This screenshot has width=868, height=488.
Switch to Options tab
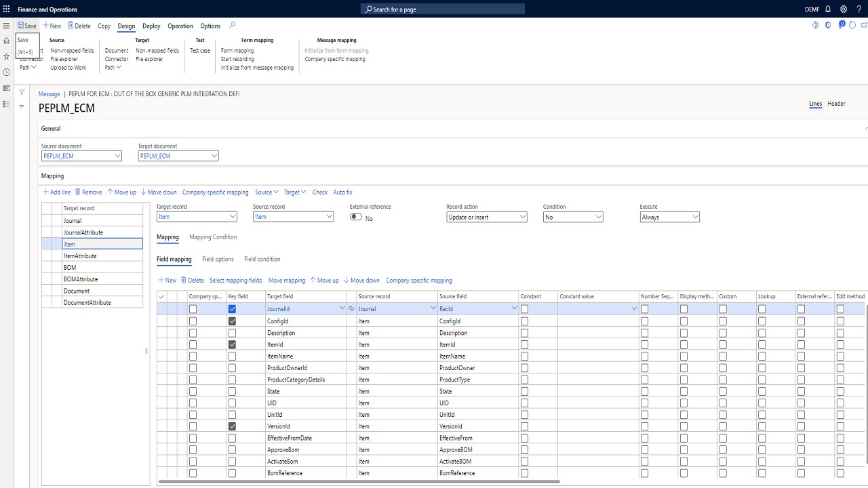coord(210,26)
